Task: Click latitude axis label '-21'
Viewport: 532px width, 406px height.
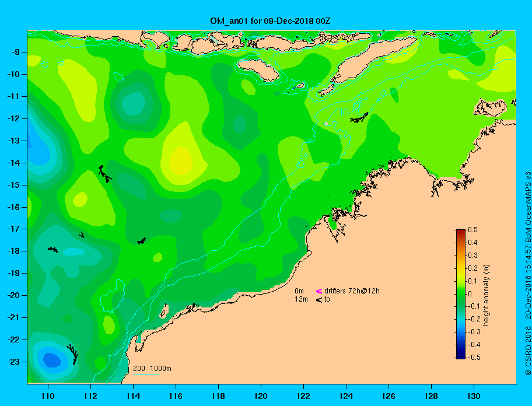Action: (15, 318)
